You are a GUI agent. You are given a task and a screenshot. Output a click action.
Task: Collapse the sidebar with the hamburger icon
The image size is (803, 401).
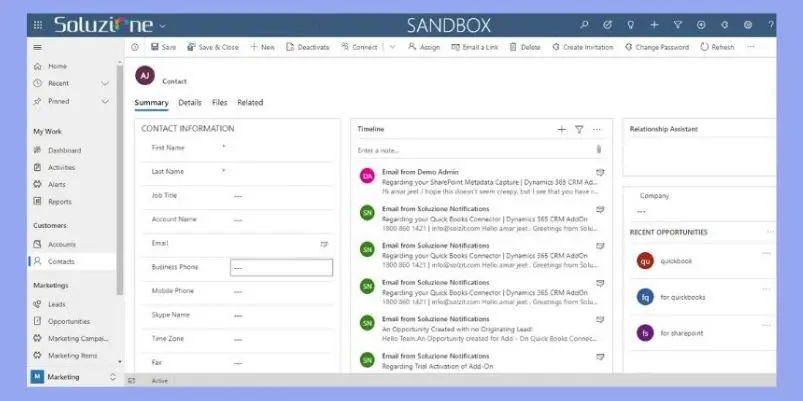pos(37,47)
